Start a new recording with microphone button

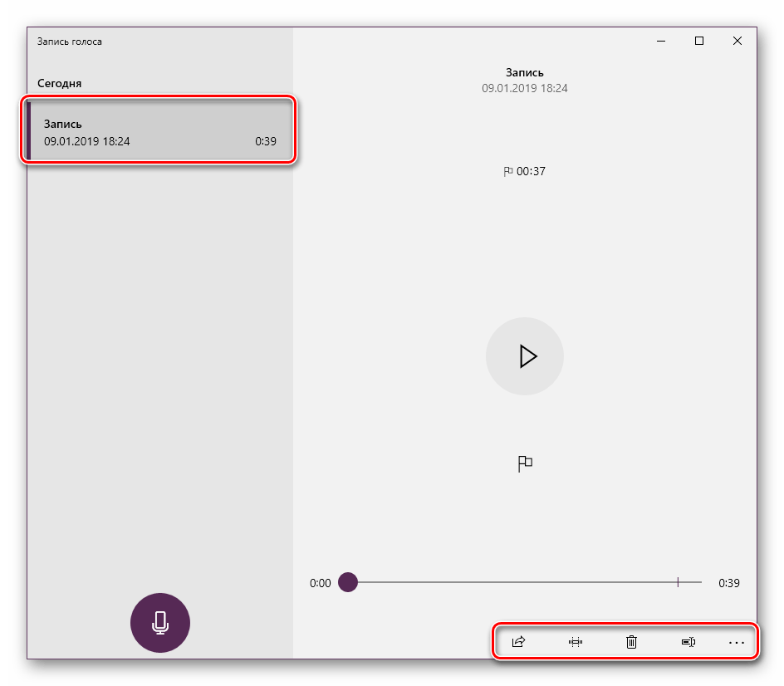pyautogui.click(x=160, y=623)
